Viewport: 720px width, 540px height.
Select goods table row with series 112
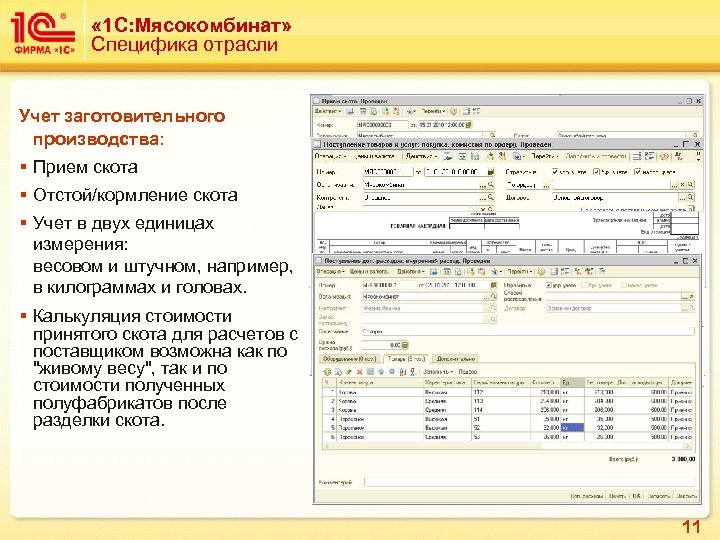pos(507,393)
